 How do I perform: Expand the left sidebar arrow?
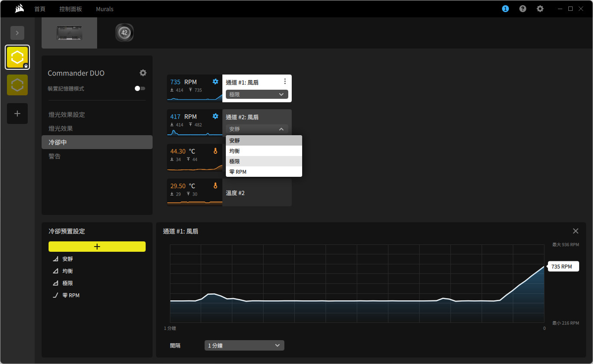[17, 33]
